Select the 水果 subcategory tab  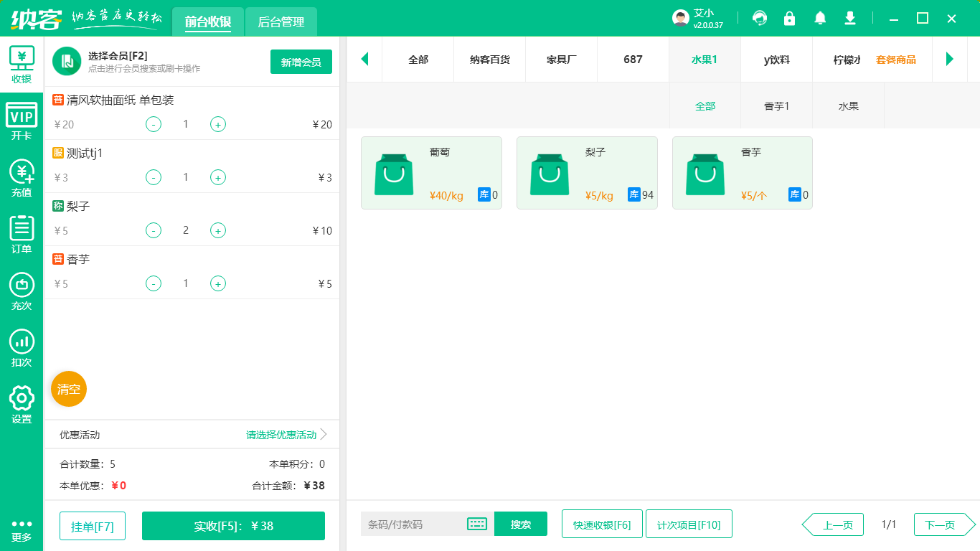[x=849, y=105]
